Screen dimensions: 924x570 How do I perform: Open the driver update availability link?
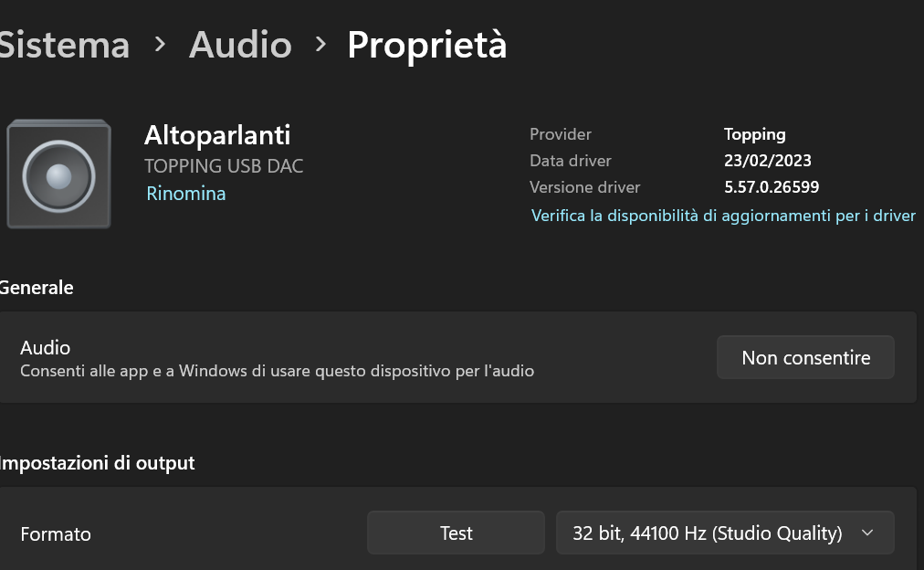(723, 216)
